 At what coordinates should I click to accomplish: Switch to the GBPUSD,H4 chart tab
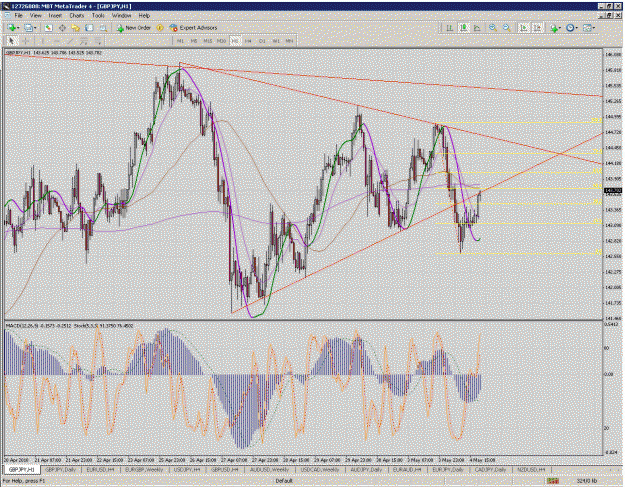(224, 470)
